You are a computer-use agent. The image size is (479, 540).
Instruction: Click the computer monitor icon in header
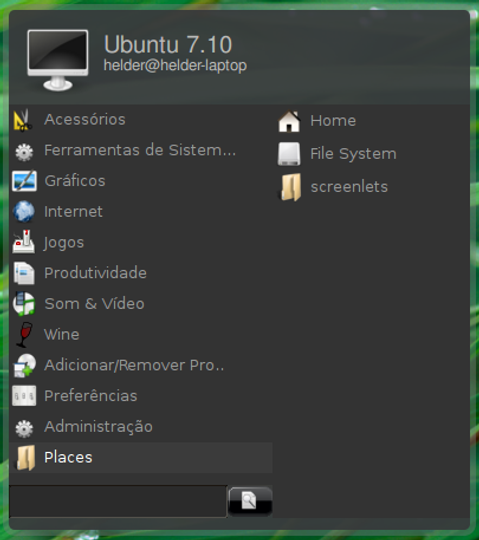pyautogui.click(x=58, y=60)
